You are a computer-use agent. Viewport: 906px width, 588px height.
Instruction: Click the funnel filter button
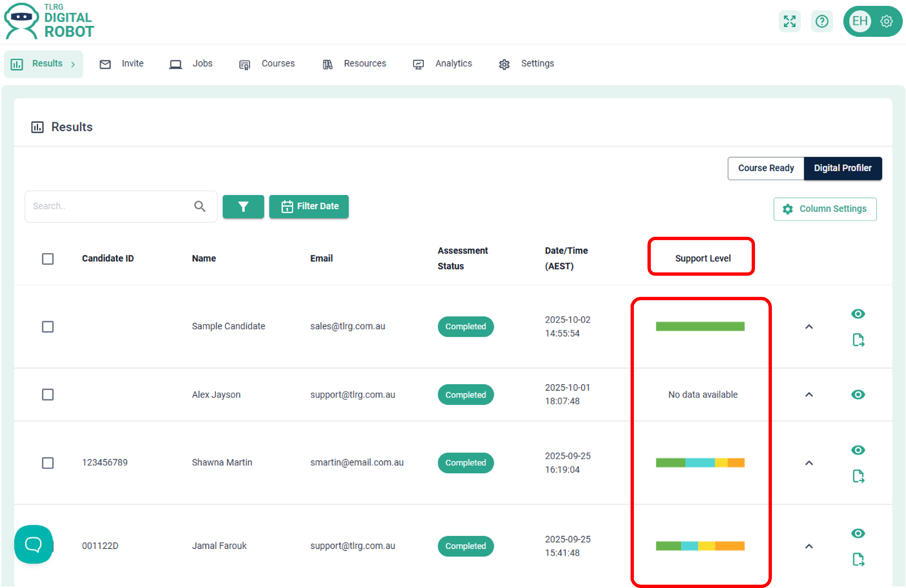click(243, 206)
